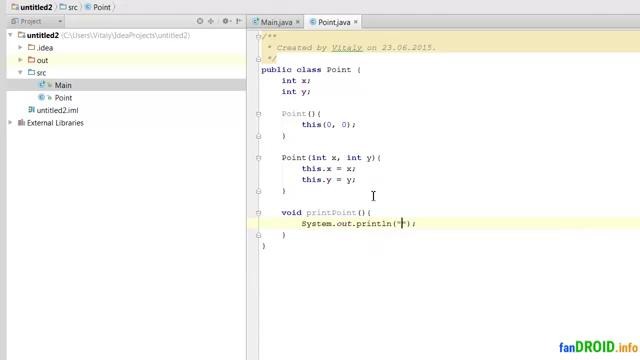Close the Point.java tab

click(356, 22)
